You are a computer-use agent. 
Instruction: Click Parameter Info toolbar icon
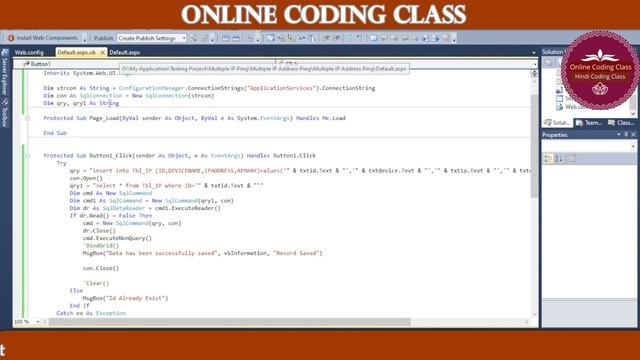tap(281, 38)
